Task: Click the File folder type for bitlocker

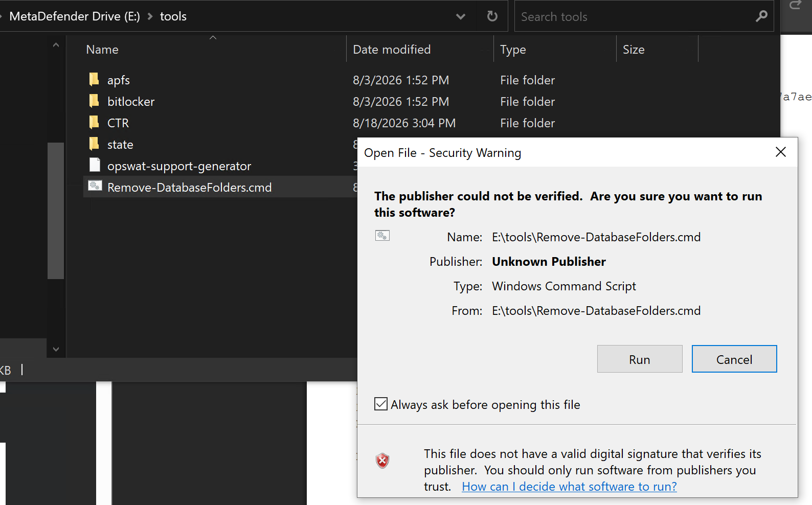Action: 527,102
